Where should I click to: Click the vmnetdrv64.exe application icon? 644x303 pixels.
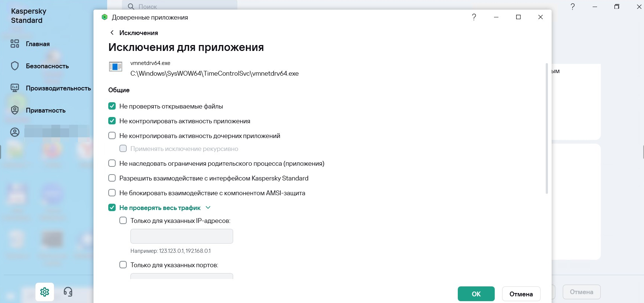116,67
